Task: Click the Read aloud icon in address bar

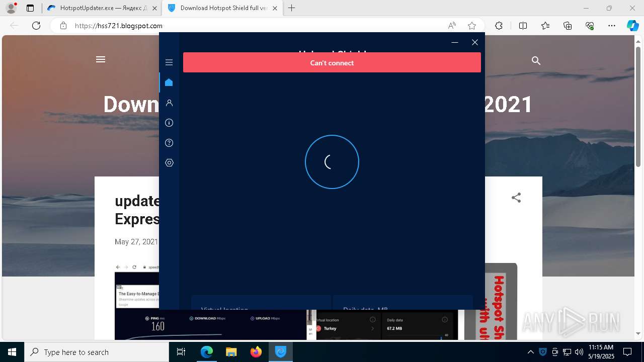Action: pos(452,26)
